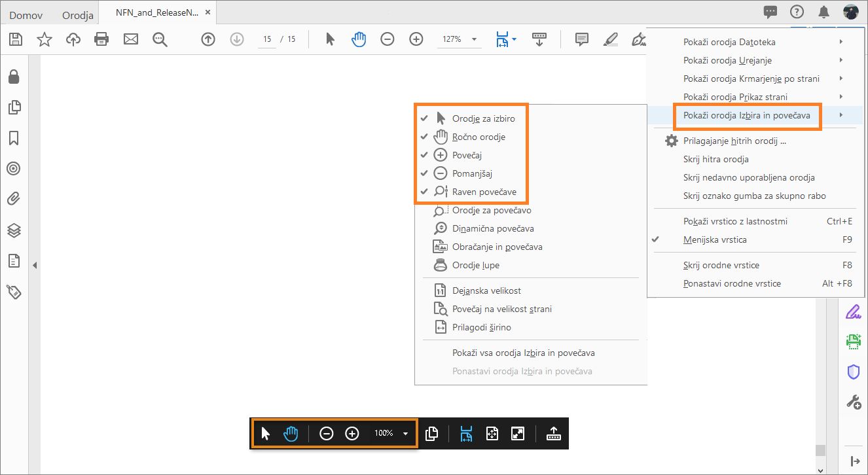Toggle the checked Menijska vrstica entry
The width and height of the screenshot is (868, 475).
(755, 239)
